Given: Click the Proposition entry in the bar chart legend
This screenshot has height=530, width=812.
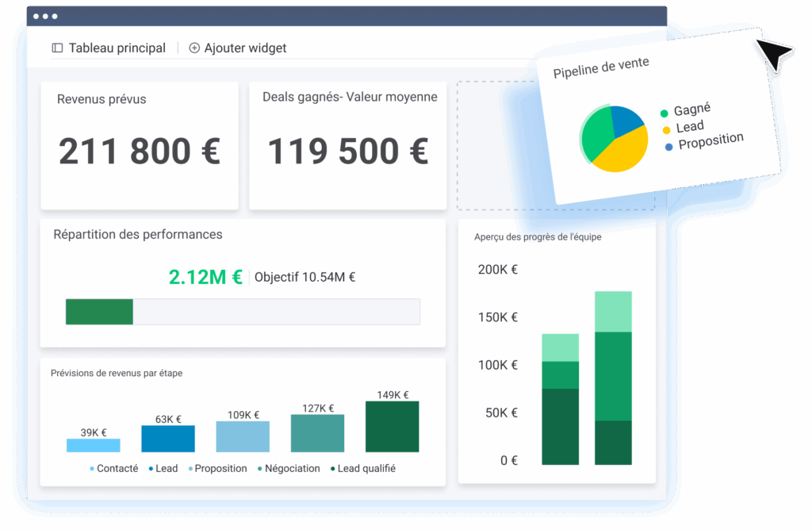Looking at the screenshot, I should (x=217, y=468).
